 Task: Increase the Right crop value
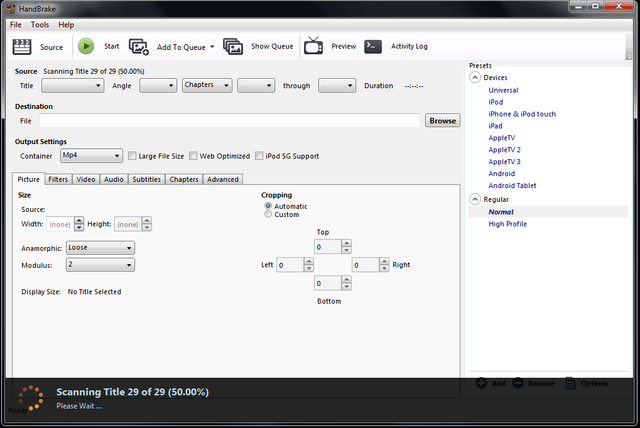(384, 261)
